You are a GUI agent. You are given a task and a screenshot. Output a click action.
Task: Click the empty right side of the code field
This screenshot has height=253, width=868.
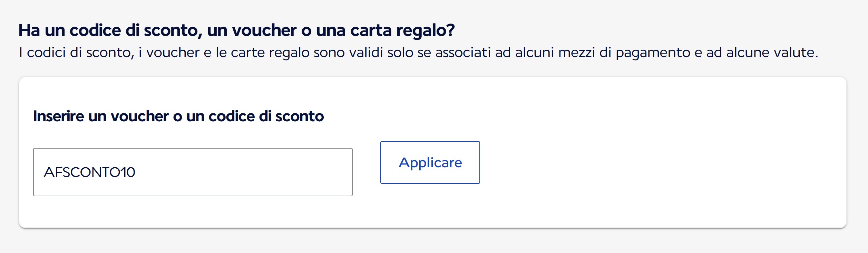[x=276, y=172]
